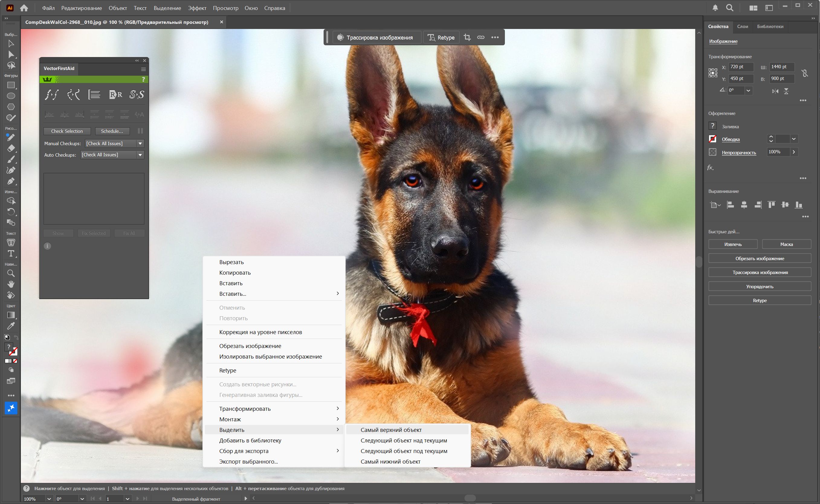The image size is (820, 504).
Task: Click the Crop image icon in floating bar
Action: click(x=467, y=37)
